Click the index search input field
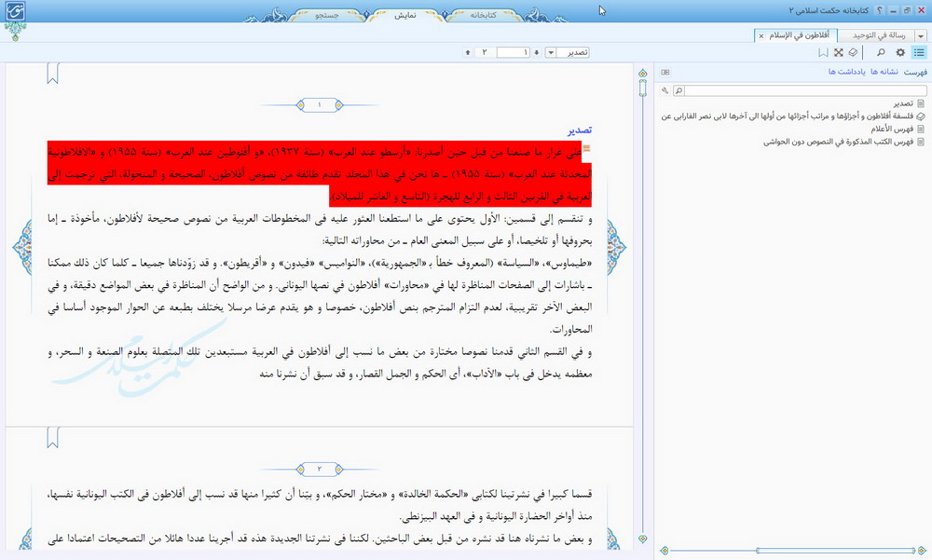 (x=805, y=90)
